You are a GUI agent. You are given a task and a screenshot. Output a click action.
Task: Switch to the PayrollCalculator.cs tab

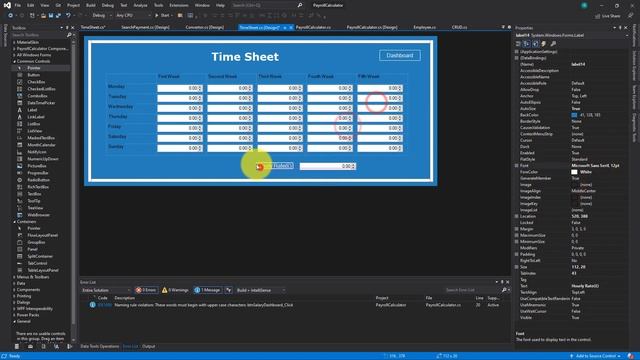313,27
